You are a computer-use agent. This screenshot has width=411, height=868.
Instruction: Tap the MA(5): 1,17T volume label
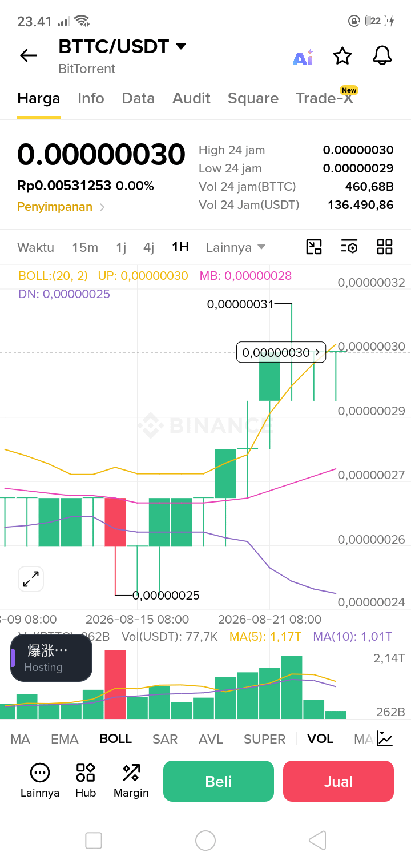click(x=265, y=637)
